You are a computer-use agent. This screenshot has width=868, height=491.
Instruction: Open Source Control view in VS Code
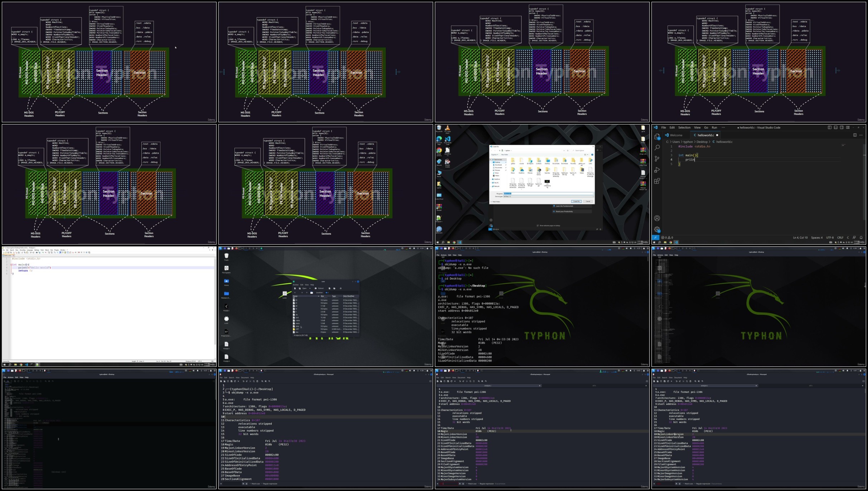pos(657,158)
